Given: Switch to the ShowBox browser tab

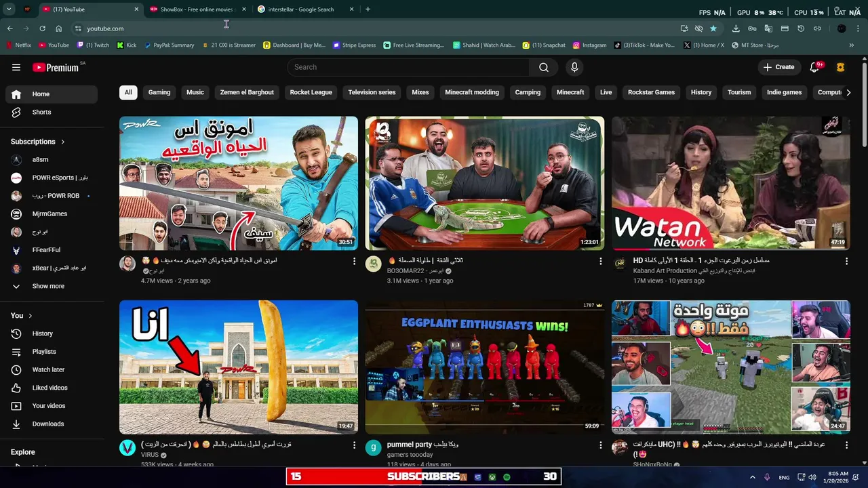Looking at the screenshot, I should (x=196, y=9).
